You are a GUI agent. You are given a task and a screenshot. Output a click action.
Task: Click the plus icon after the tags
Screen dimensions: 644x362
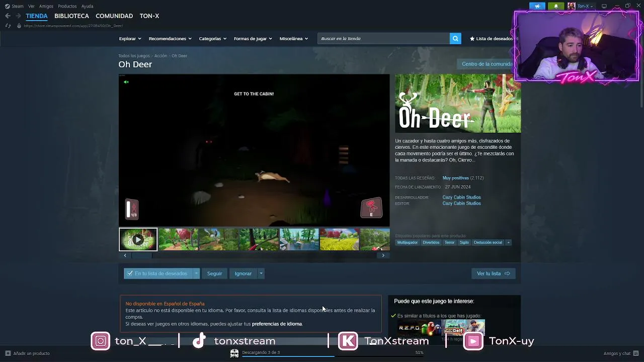point(508,242)
